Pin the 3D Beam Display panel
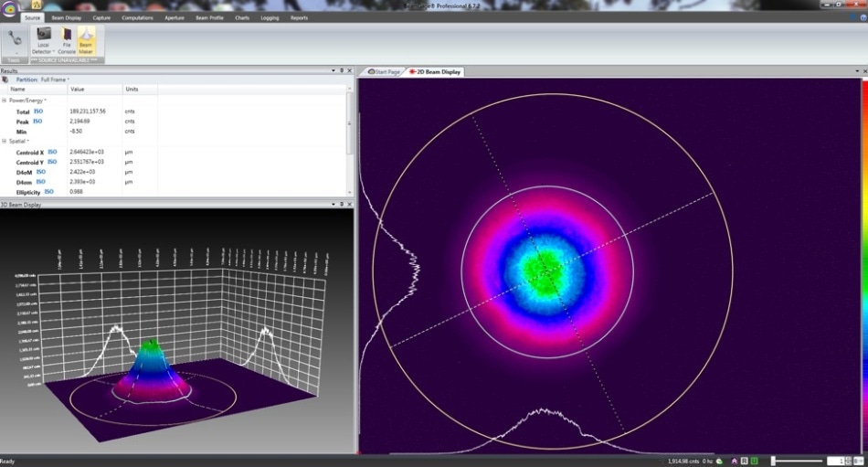The image size is (868, 467). tap(342, 205)
